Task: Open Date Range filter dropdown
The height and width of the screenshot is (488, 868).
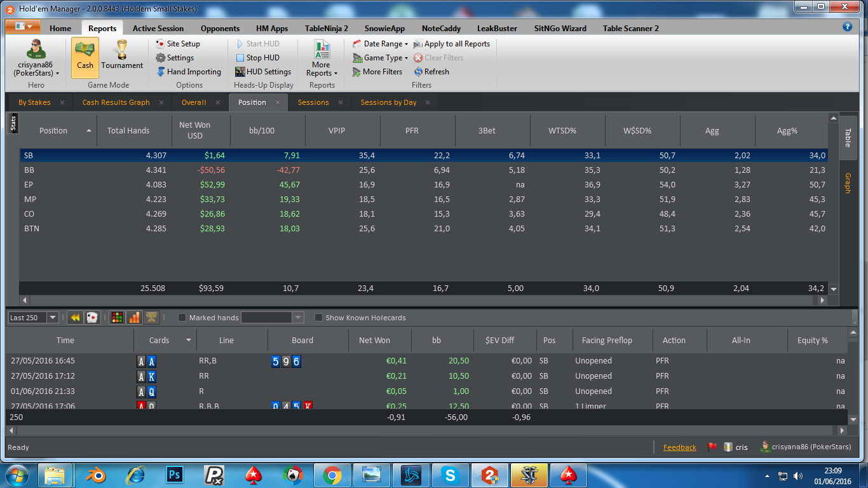Action: [x=380, y=44]
